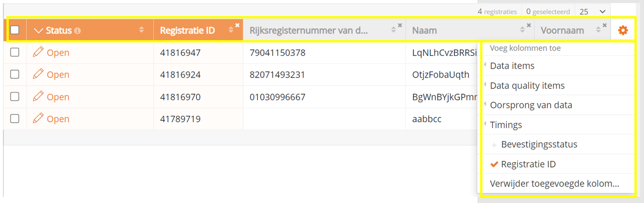Click the info icon beside Status header

[x=77, y=31]
